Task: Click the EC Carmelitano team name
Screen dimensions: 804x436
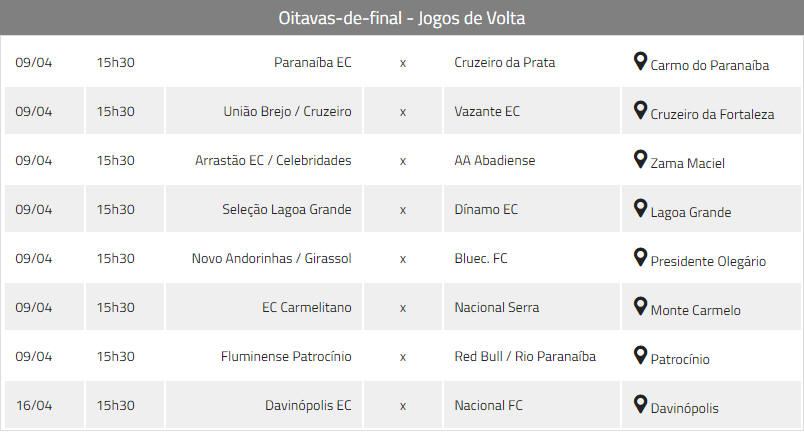Action: tap(307, 307)
